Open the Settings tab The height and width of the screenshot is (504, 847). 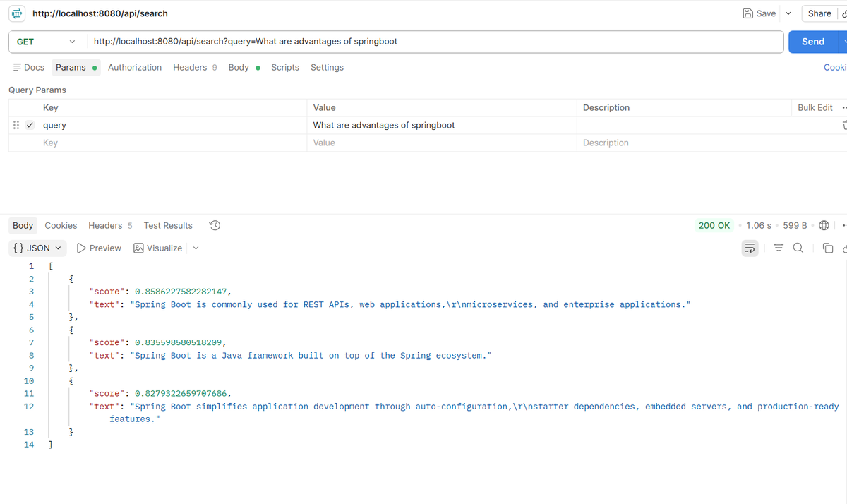tap(327, 67)
